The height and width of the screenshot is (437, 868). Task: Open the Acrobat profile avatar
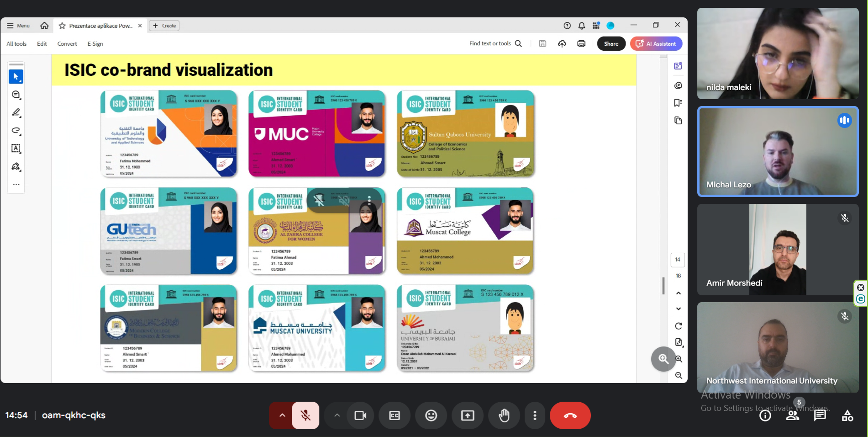tap(610, 26)
